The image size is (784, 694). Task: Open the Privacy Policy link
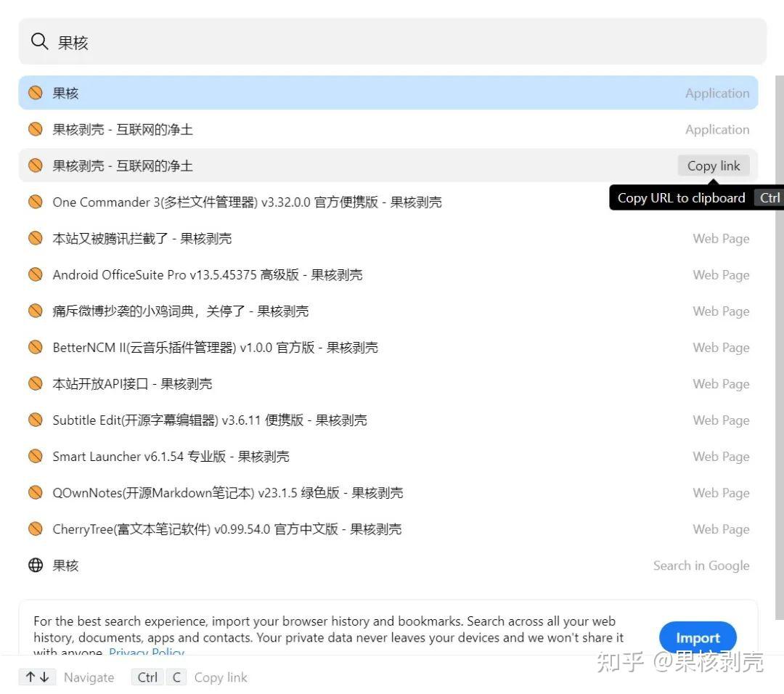point(147,653)
